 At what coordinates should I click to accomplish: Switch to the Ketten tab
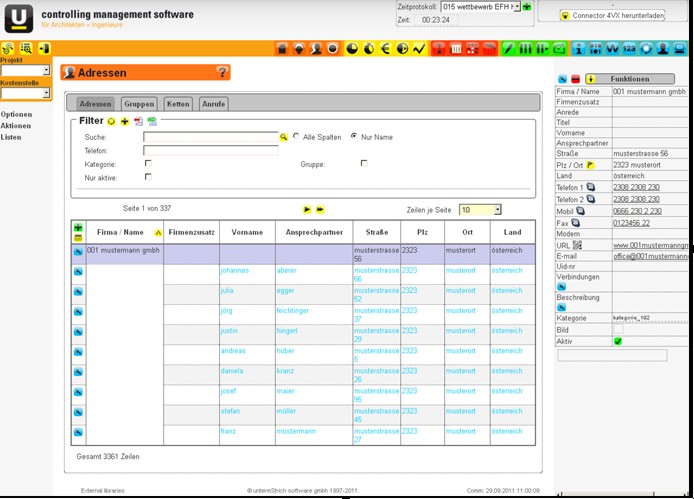(x=178, y=104)
